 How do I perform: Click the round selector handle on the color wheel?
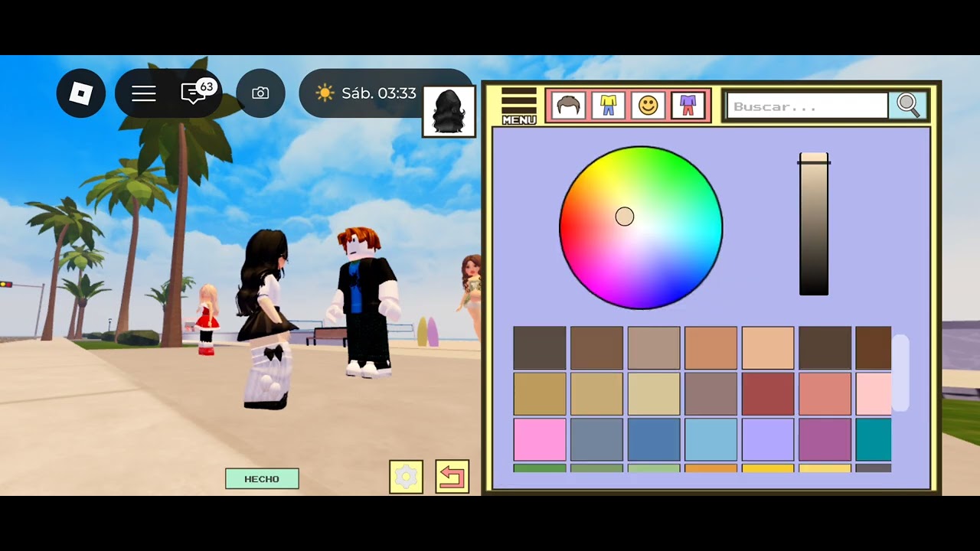(x=625, y=217)
